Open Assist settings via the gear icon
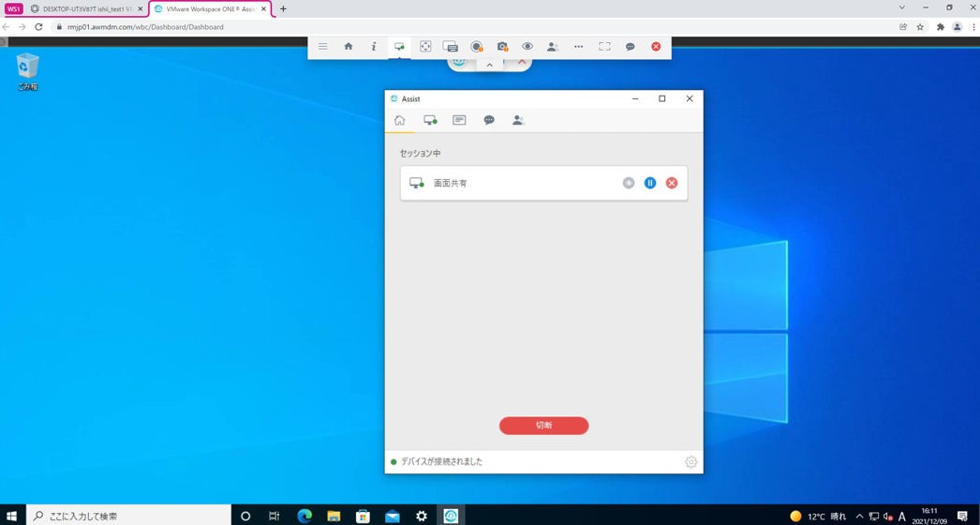980x525 pixels. (690, 462)
